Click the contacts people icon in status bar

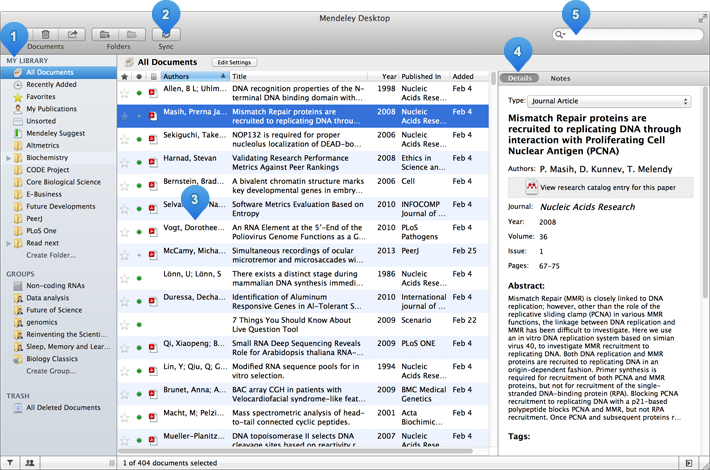tap(30, 463)
